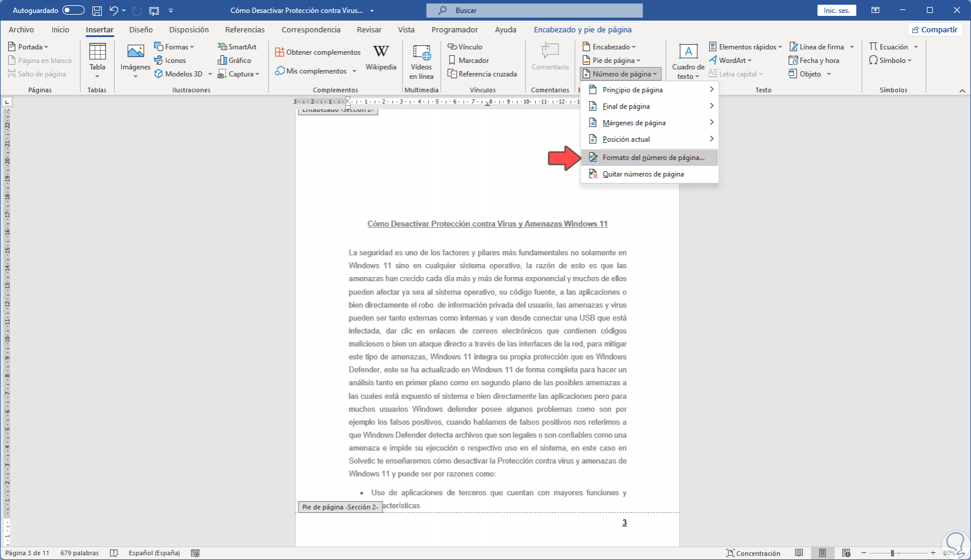Open the Formas shapes gallery
The width and height of the screenshot is (971, 560).
click(x=174, y=47)
